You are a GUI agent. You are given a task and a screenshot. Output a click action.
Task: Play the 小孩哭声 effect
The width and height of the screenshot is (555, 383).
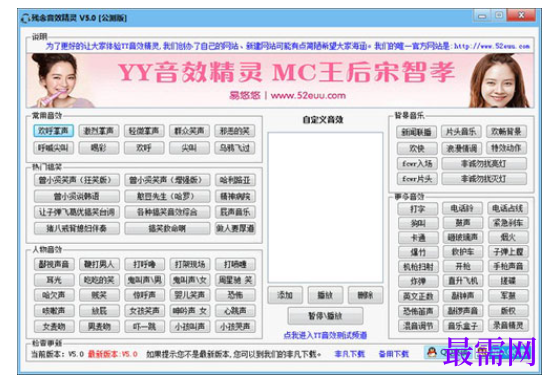click(235, 326)
